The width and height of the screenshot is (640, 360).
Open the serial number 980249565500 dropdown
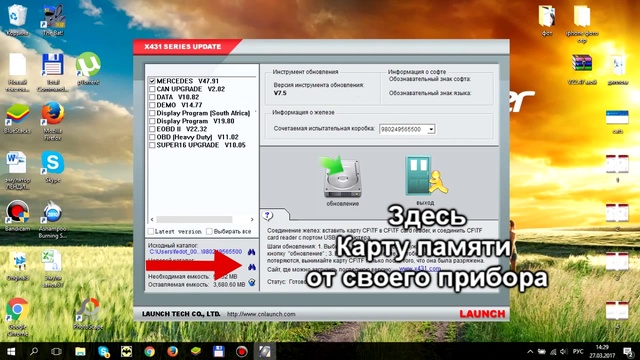(x=431, y=129)
